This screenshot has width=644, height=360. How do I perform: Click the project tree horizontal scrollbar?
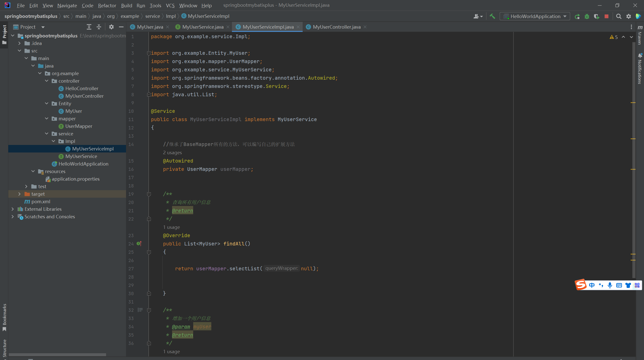click(x=57, y=354)
